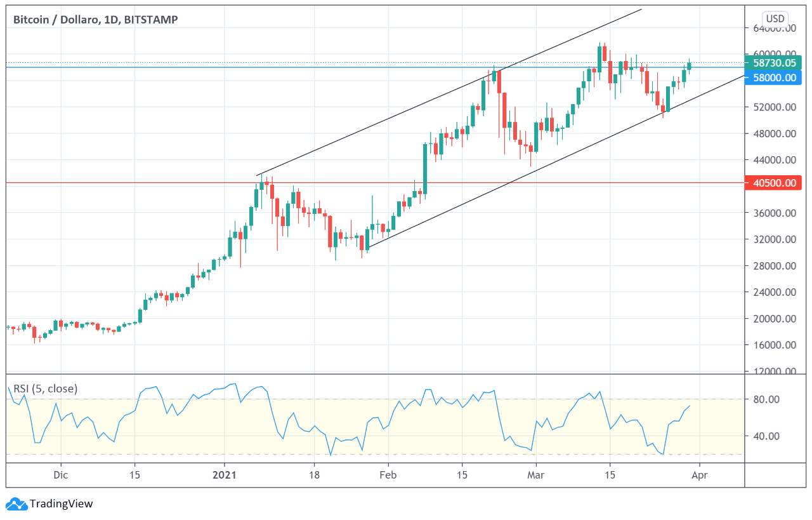This screenshot has height=520, width=812.
Task: Click the Feb date label on time axis
Action: (388, 475)
